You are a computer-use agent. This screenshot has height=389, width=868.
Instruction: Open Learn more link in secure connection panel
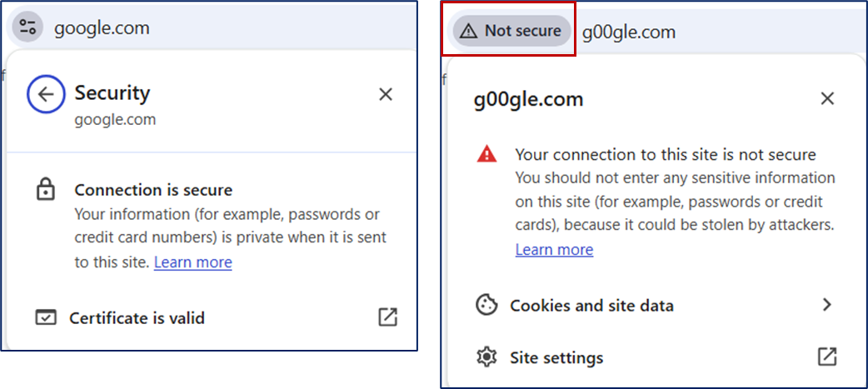tap(193, 262)
